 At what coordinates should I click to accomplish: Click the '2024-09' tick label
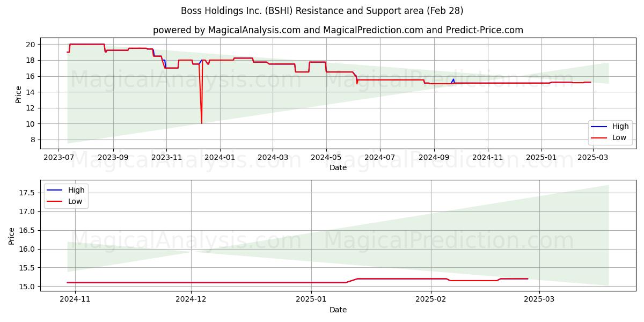[x=434, y=158]
